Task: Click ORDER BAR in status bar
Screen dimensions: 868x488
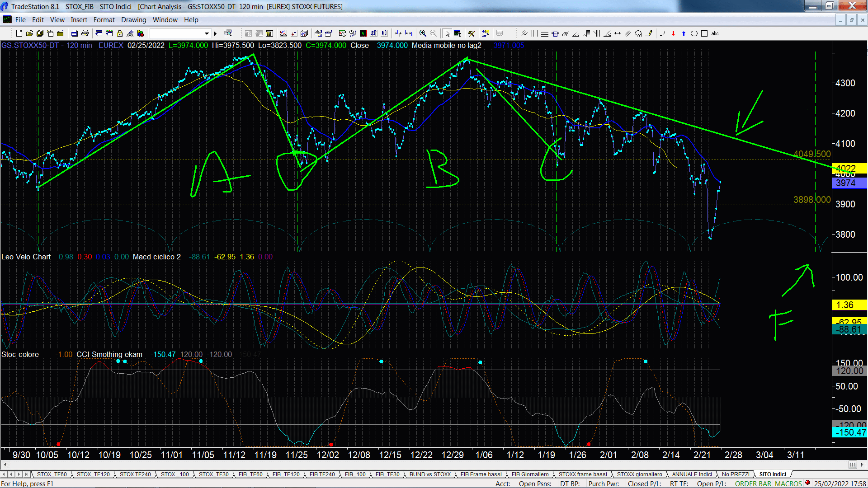Action: 753,483
